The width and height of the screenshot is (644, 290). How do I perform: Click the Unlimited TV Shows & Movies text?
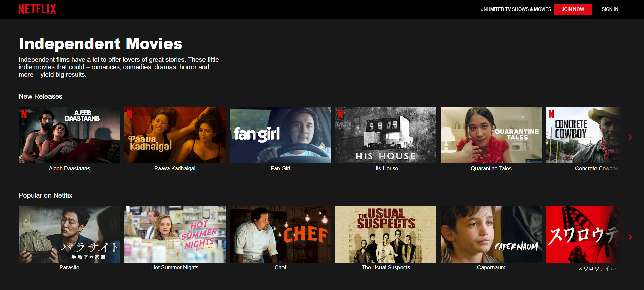click(x=515, y=9)
